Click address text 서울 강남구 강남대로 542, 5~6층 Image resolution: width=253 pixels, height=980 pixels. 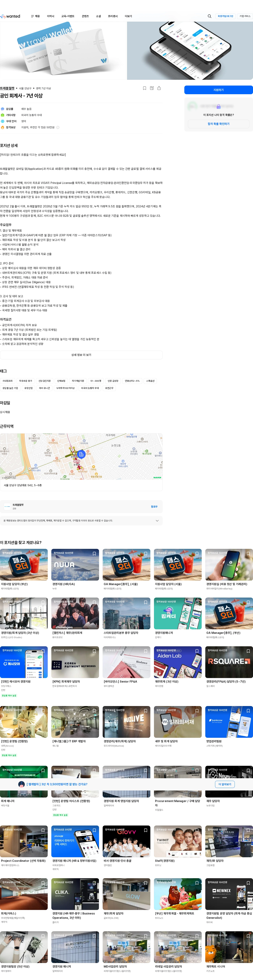point(23,485)
